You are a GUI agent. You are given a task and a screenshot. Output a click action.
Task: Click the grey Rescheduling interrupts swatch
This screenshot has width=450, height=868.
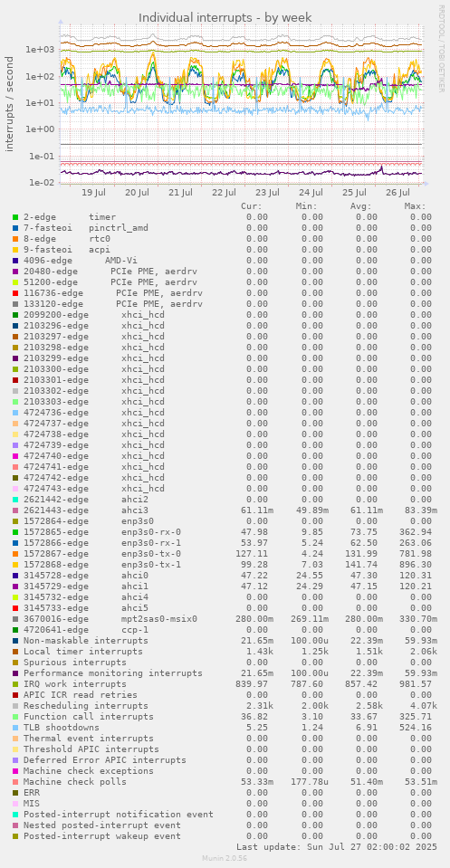(x=15, y=705)
